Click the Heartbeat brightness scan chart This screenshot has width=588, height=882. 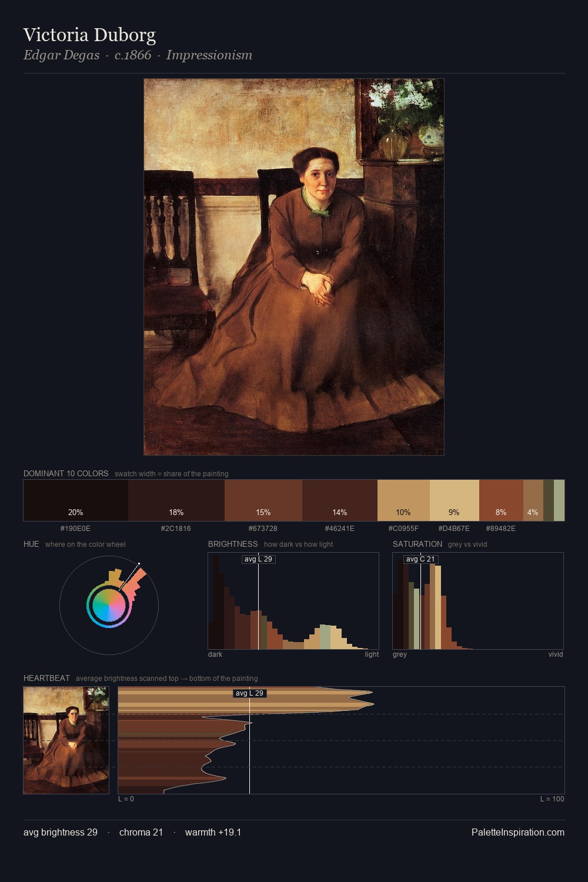pyautogui.click(x=341, y=740)
